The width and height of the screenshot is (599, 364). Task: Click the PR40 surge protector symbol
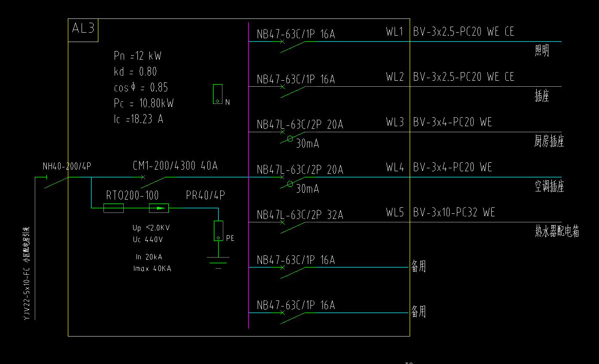pos(159,208)
